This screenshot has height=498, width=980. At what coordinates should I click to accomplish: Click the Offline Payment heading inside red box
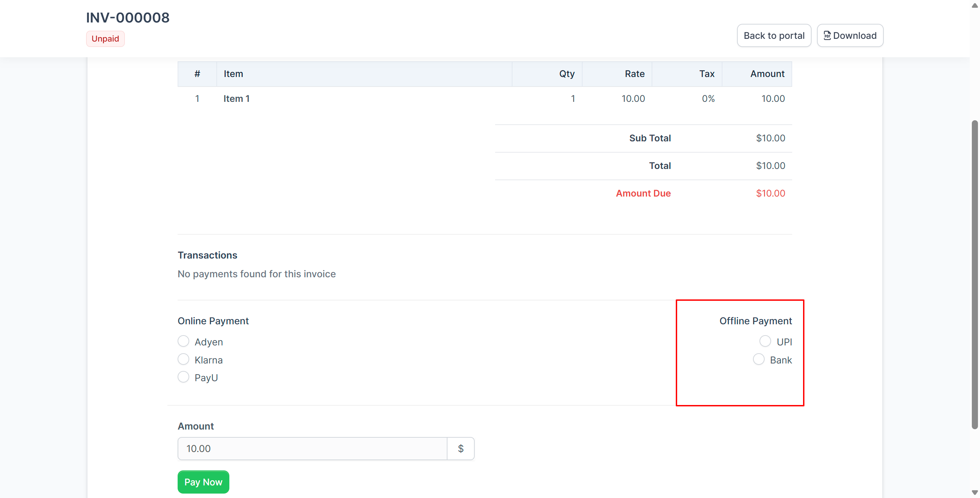pos(755,321)
